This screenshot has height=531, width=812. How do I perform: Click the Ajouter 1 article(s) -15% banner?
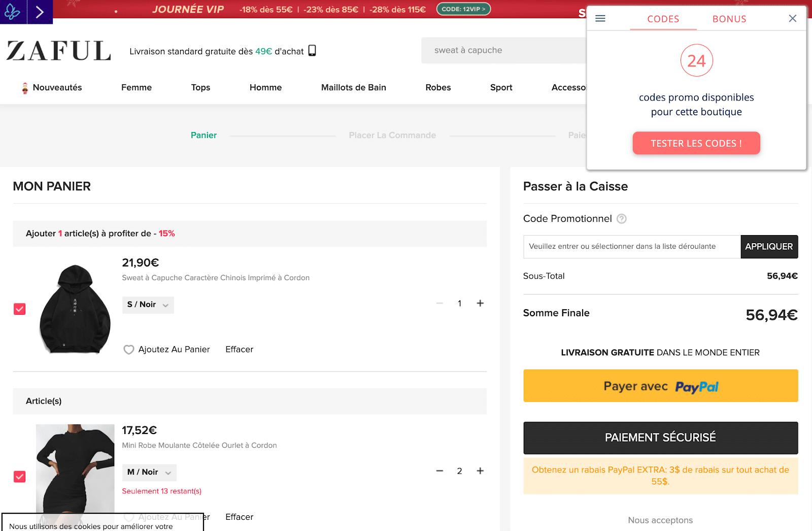click(250, 234)
